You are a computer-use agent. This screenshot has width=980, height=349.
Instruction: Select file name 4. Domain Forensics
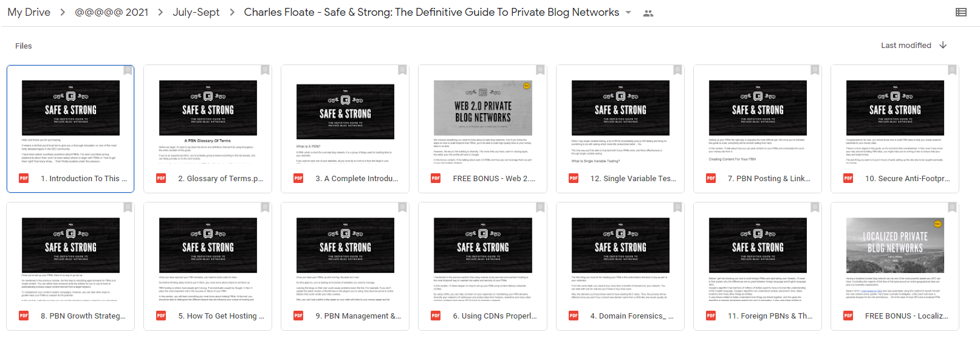point(632,316)
